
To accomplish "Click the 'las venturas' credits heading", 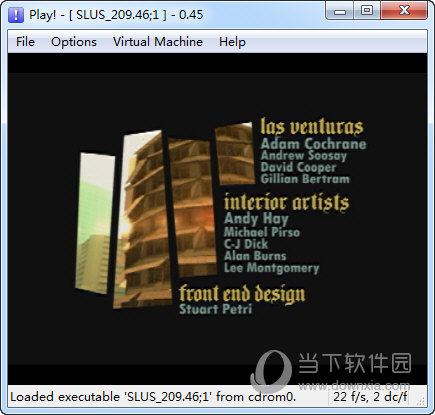I will click(312, 127).
